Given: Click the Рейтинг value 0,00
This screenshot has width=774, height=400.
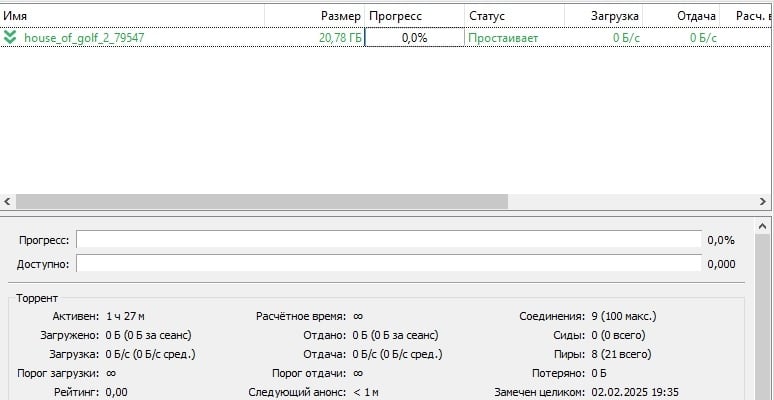Looking at the screenshot, I should click(116, 393).
